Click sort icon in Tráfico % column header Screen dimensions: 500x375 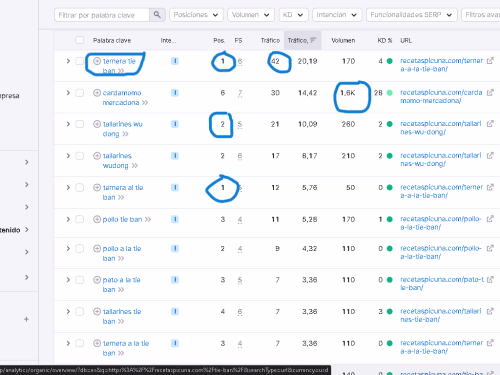point(313,40)
